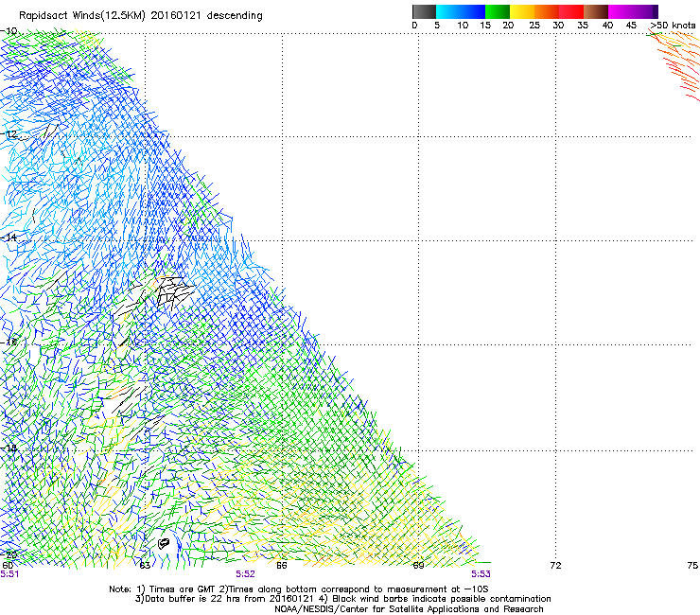Pick the magenta 40-45 knot legend segment
The height and width of the screenshot is (615, 700).
[621, 11]
